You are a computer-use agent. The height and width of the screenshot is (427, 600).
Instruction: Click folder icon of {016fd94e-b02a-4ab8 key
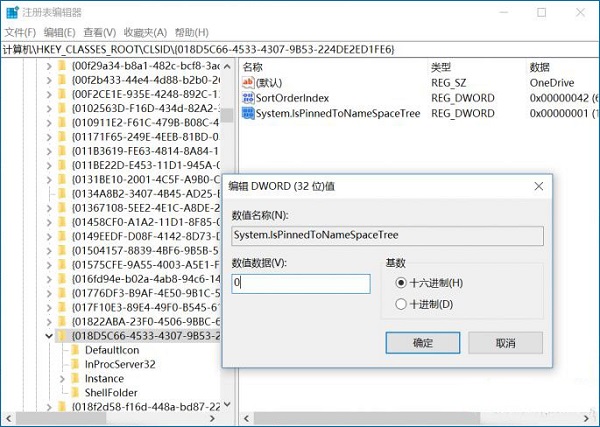tap(62, 279)
